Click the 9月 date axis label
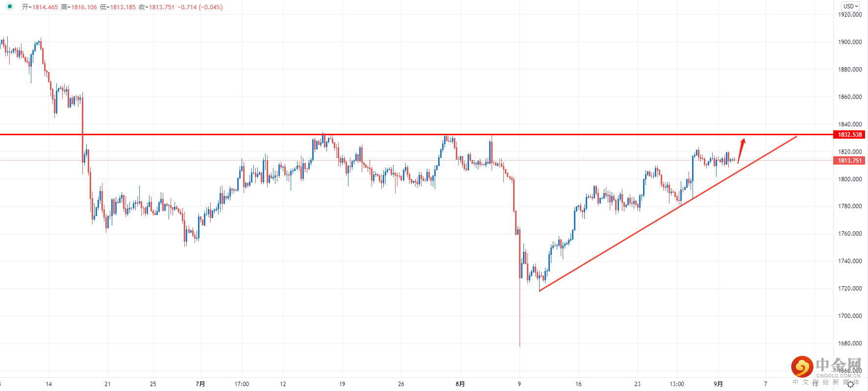This screenshot has width=868, height=391. tap(718, 384)
